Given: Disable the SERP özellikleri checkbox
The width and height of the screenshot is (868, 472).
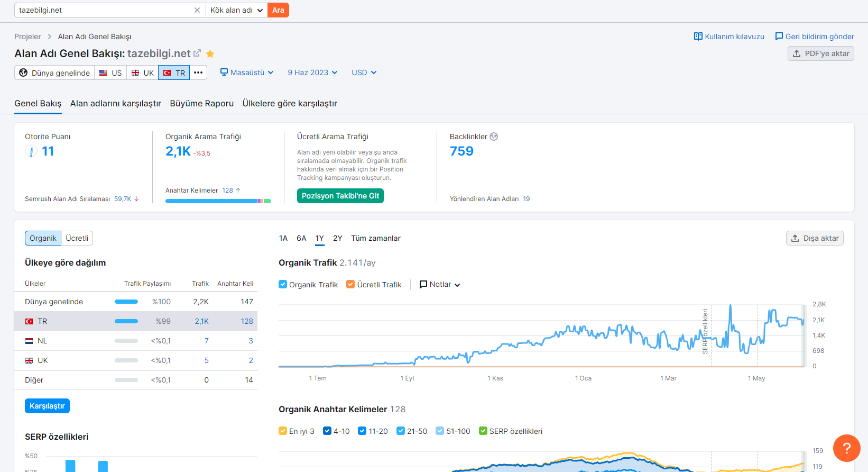Looking at the screenshot, I should pos(483,431).
